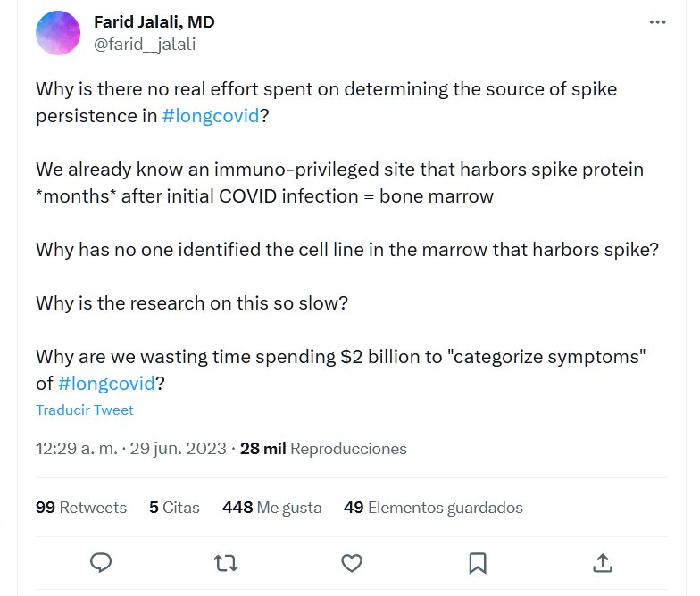Like the tweet with the heart icon
This screenshot has width=700, height=596.
pos(353,562)
